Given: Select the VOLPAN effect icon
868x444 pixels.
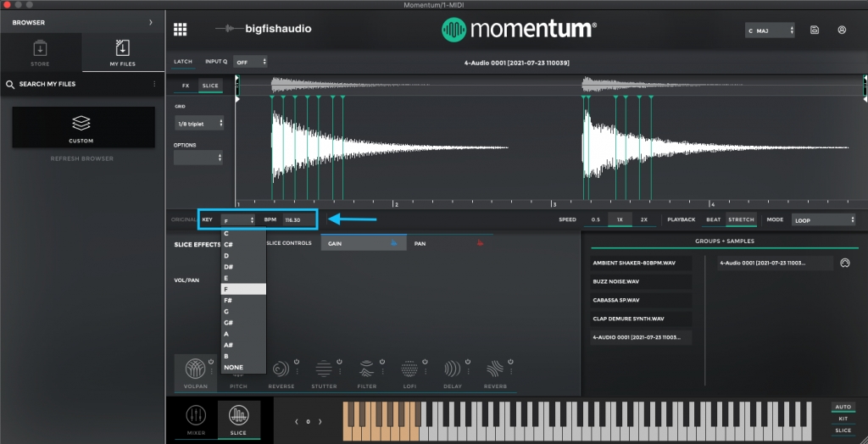Looking at the screenshot, I should (x=197, y=368).
